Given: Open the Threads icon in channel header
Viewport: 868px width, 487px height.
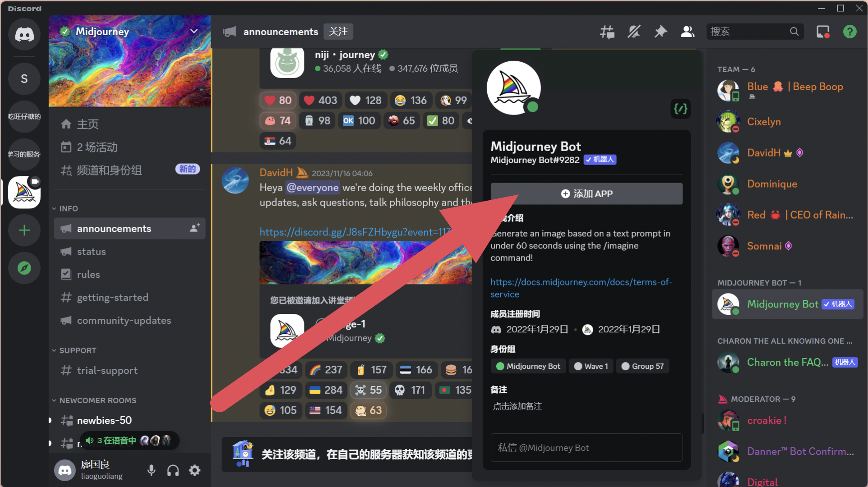Looking at the screenshot, I should tap(607, 32).
